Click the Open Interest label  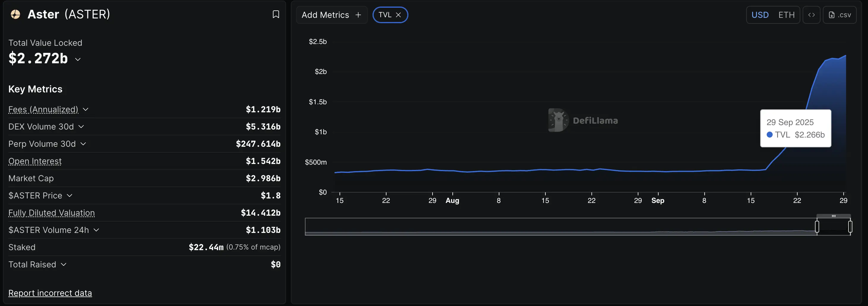coord(35,161)
